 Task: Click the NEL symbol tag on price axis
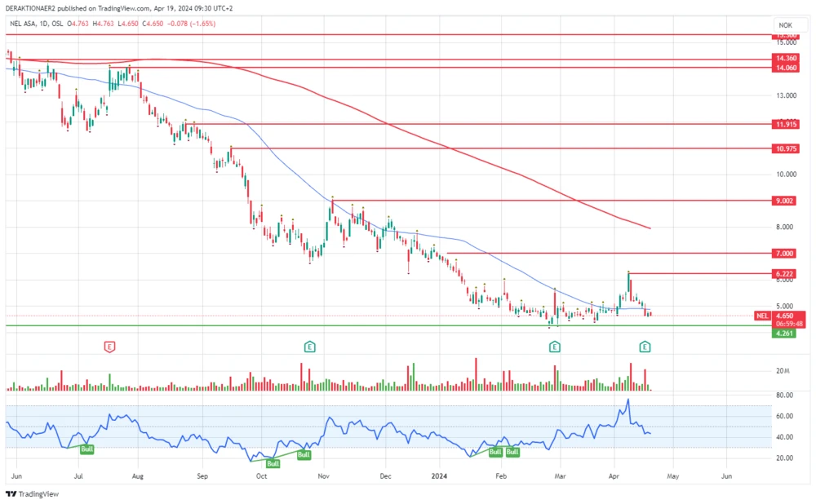tap(762, 316)
